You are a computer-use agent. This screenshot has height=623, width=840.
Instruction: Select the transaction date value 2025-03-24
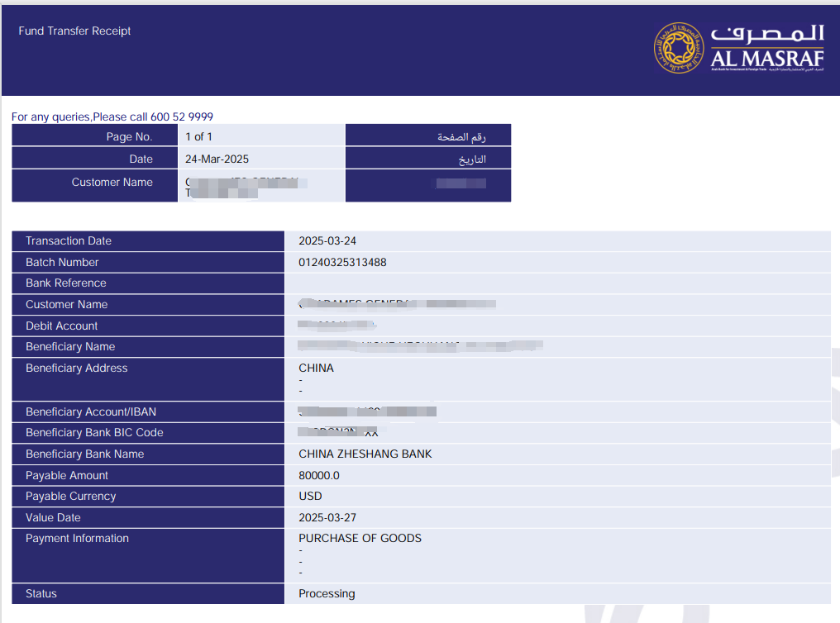pyautogui.click(x=327, y=241)
